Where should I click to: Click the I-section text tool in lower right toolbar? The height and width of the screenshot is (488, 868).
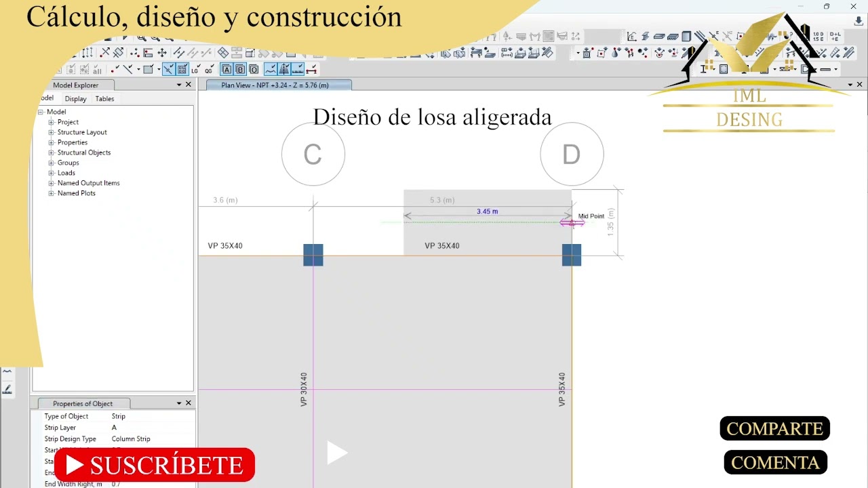tap(703, 68)
